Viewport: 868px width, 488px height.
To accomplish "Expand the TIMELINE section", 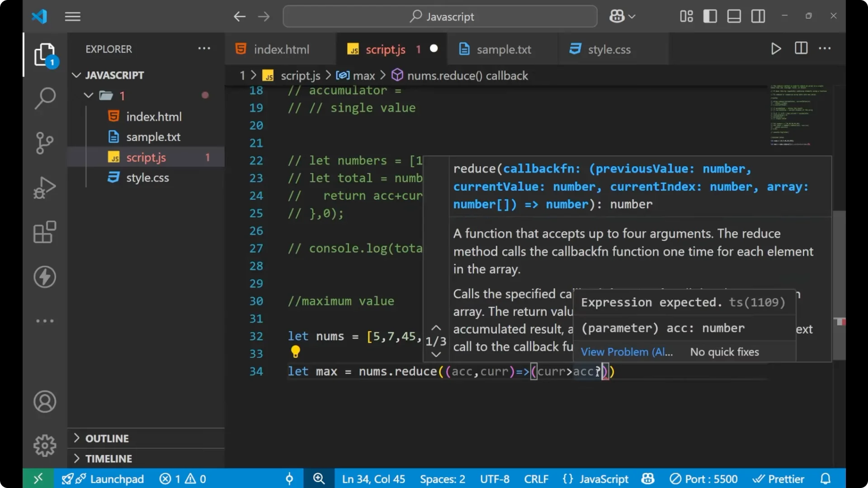I will [x=108, y=458].
